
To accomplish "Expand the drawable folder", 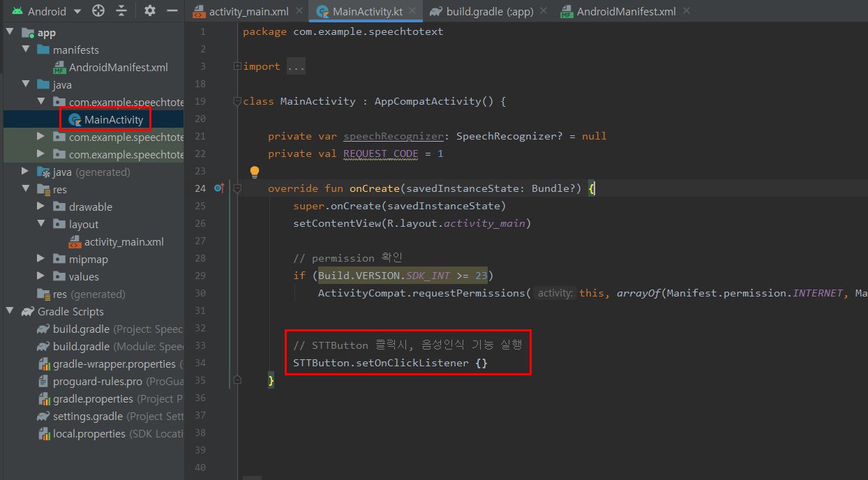I will tap(42, 207).
